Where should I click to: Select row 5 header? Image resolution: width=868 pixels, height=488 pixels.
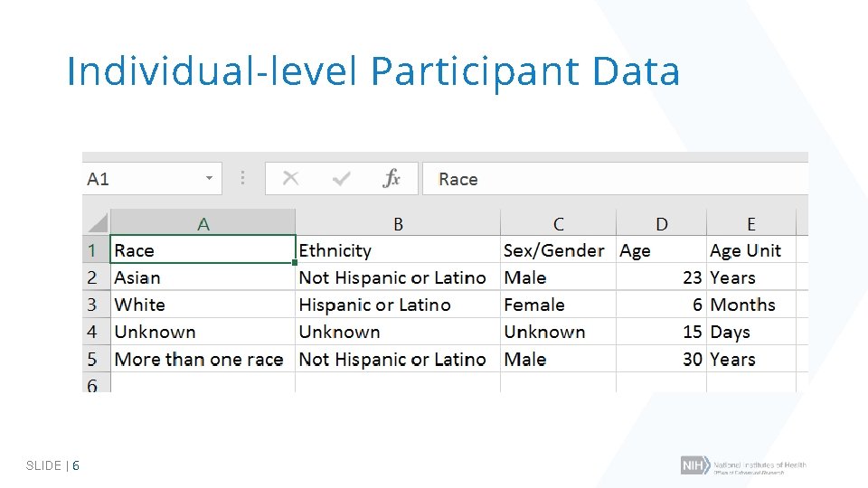(97, 359)
